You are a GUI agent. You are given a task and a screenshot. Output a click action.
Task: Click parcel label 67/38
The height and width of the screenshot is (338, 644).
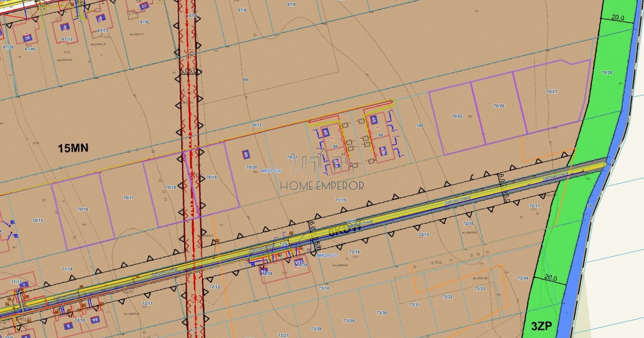click(x=8, y=47)
